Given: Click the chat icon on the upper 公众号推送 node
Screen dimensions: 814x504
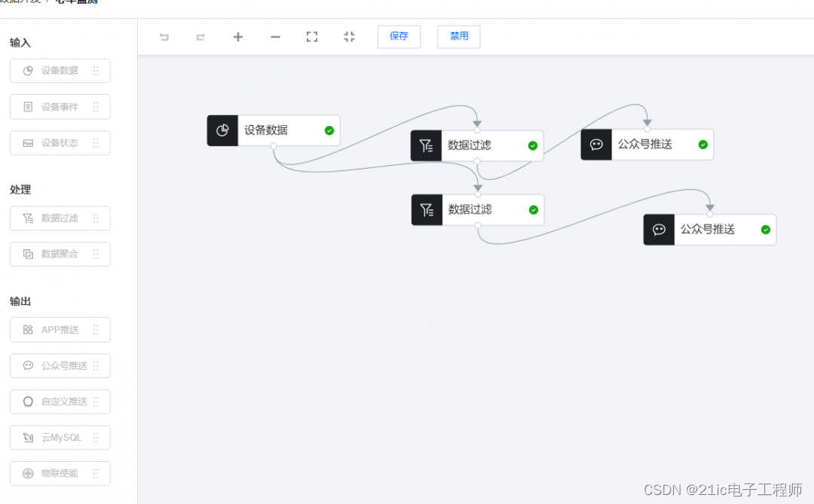Looking at the screenshot, I should click(x=596, y=145).
